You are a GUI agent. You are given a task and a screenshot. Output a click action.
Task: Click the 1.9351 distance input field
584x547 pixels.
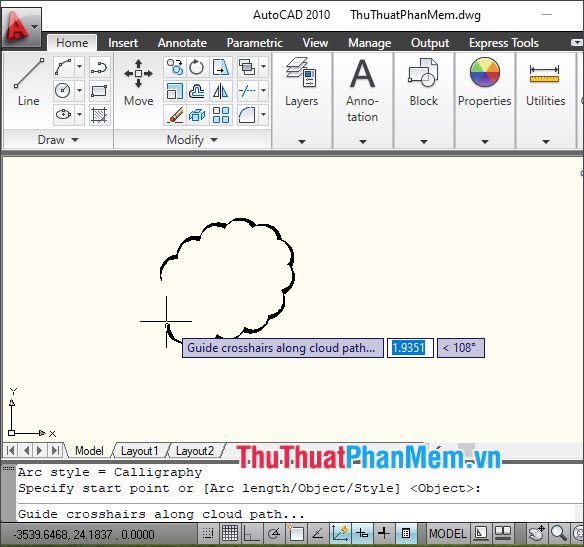[410, 348]
